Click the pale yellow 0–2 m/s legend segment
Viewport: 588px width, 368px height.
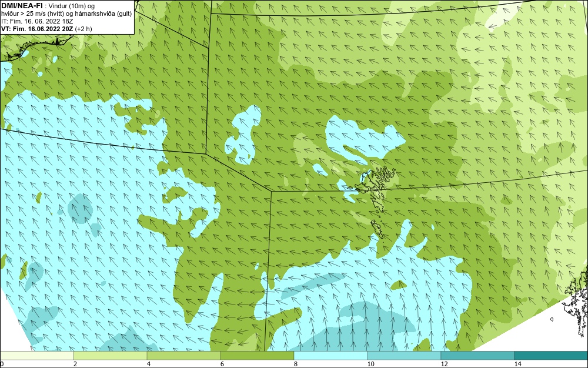coord(36,356)
